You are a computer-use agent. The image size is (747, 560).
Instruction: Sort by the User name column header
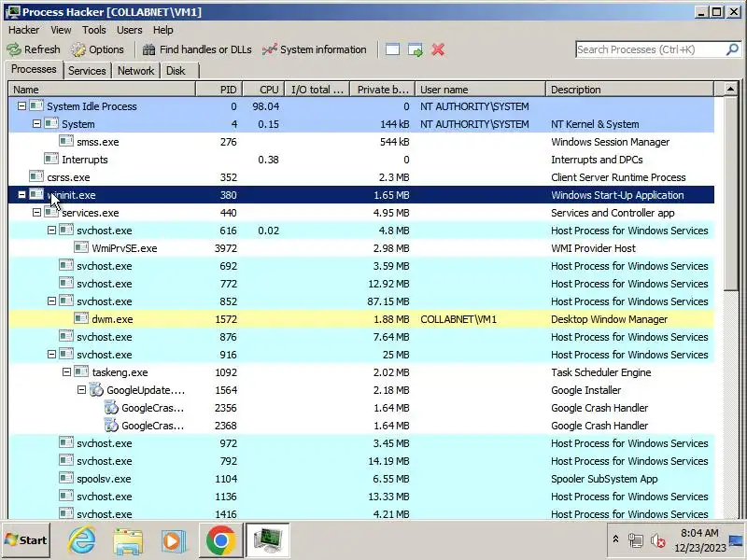point(480,90)
